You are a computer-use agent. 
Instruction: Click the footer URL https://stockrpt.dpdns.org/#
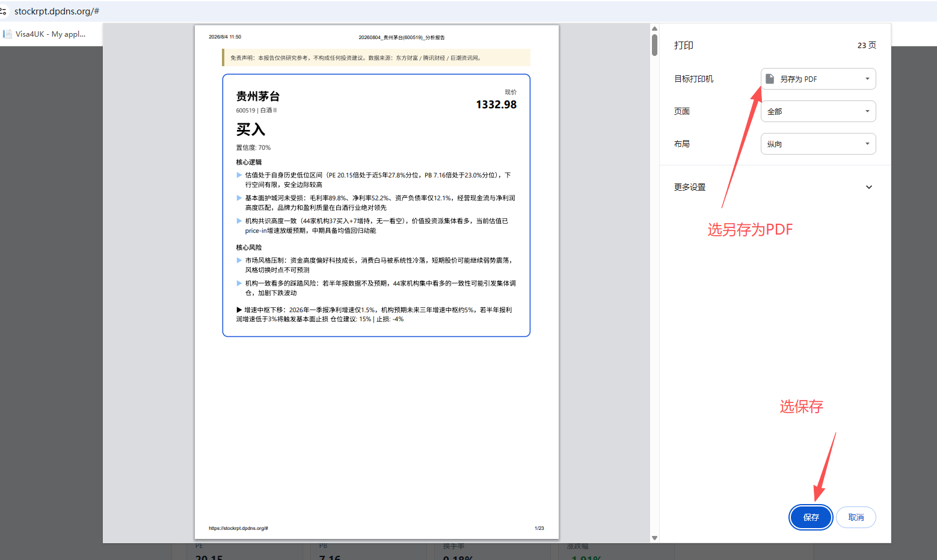[238, 528]
